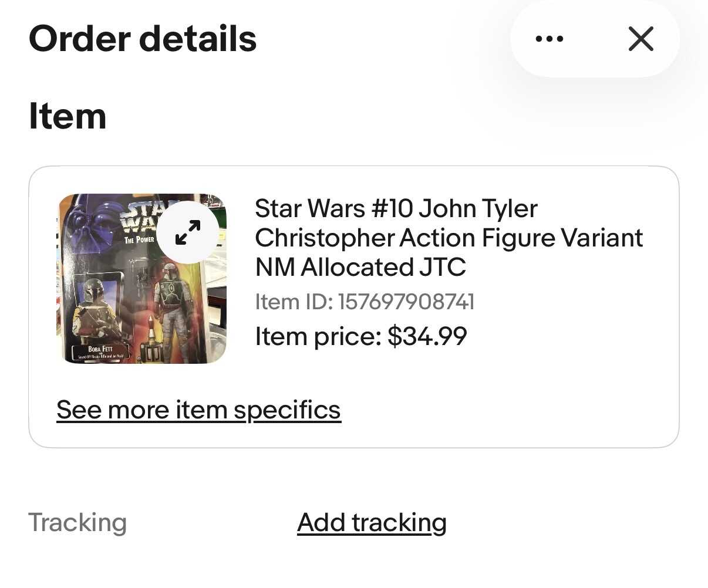
Task: Close the Order details panel
Action: click(x=640, y=39)
